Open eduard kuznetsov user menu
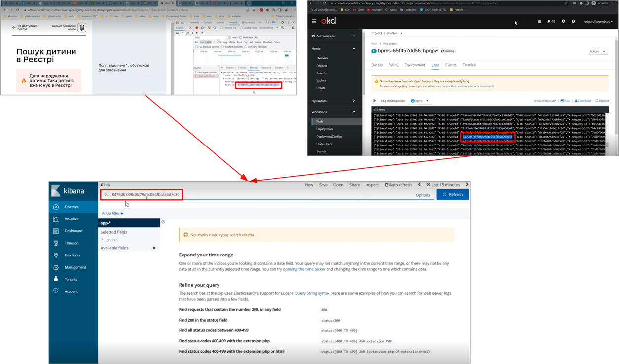619x364 pixels. point(598,21)
